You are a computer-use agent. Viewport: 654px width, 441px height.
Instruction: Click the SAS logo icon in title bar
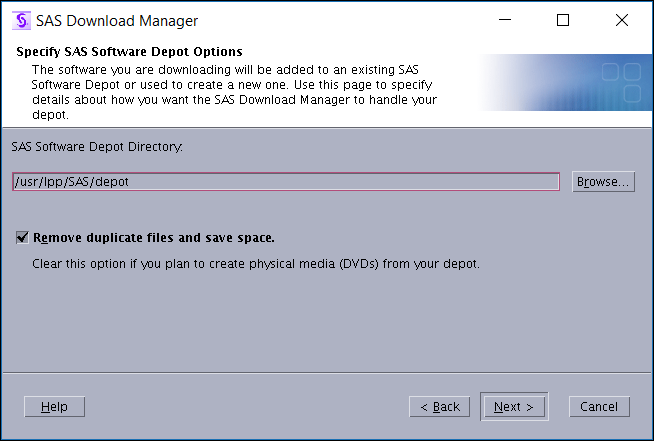pos(19,21)
